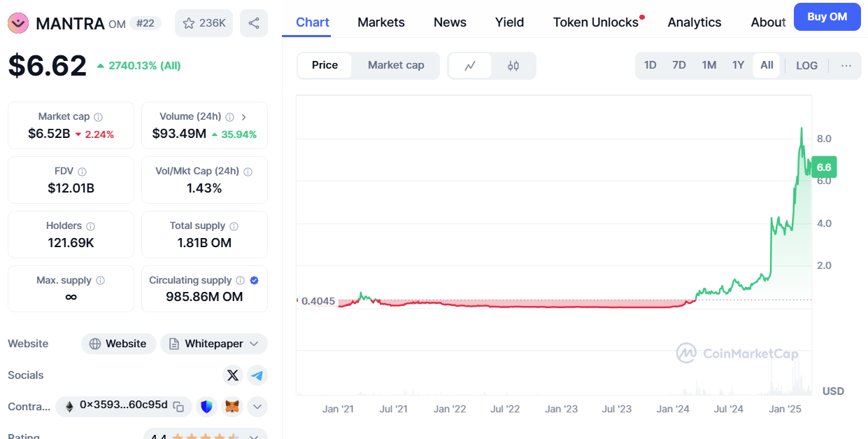
Task: Select the 1Y time range
Action: tap(738, 65)
